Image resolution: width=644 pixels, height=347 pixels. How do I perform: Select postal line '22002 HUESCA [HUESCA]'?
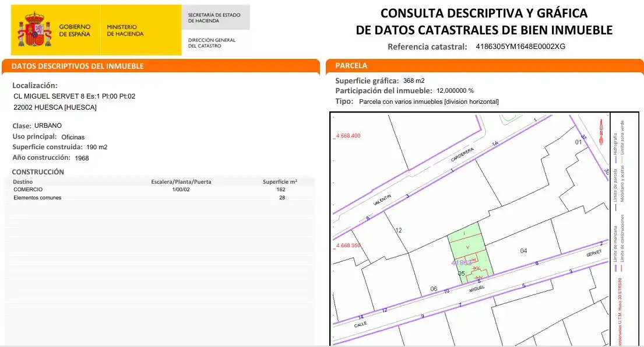[55, 107]
